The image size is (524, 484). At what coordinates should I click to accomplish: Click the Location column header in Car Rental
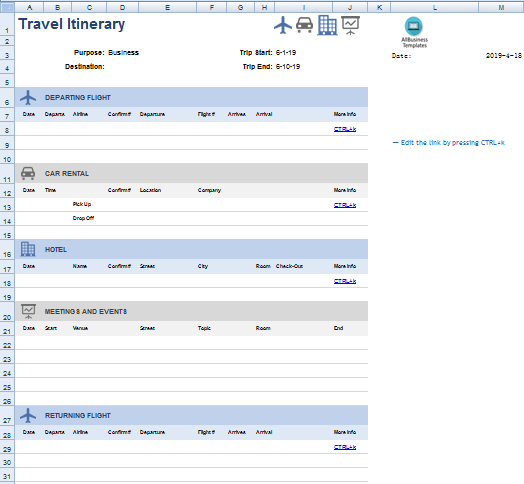tap(150, 190)
